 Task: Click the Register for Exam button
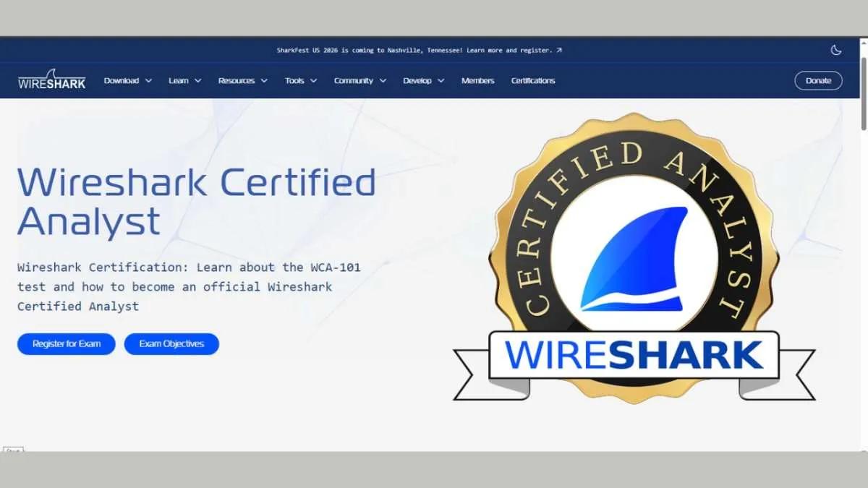67,344
